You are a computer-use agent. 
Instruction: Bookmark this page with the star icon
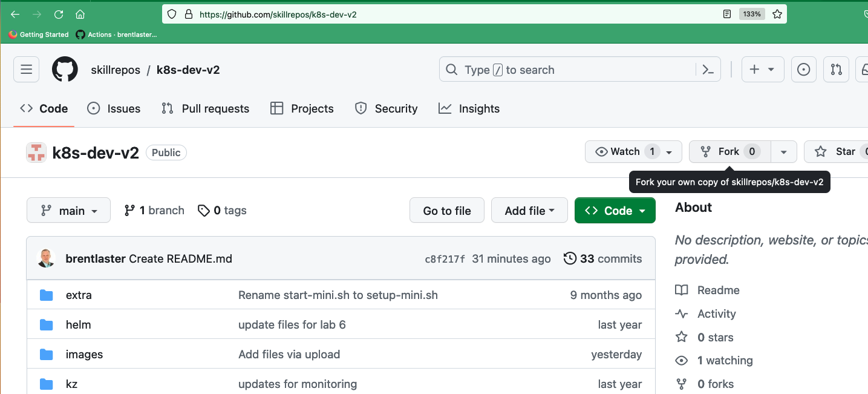coord(777,14)
